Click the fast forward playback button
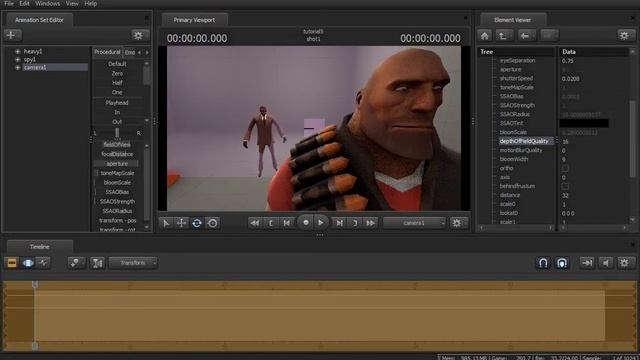The height and width of the screenshot is (360, 640). (371, 223)
